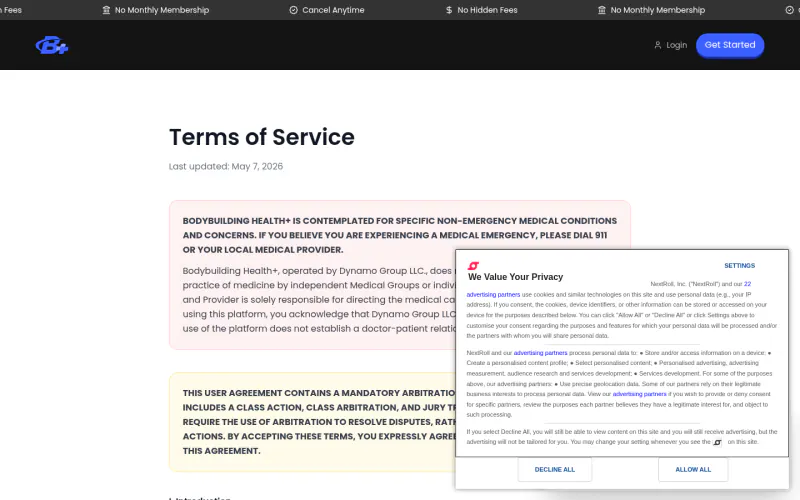Click the Get Started button
This screenshot has width=800, height=500.
[730, 45]
